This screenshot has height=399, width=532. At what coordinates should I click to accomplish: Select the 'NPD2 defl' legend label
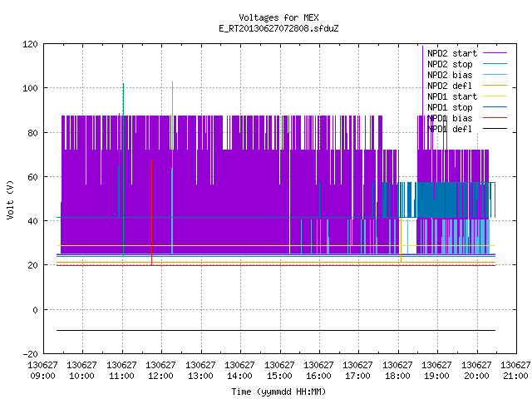pos(450,86)
